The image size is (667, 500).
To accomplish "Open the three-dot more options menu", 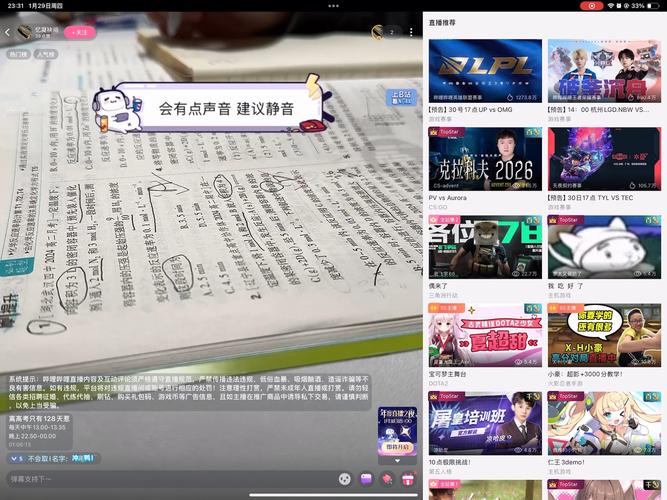I will pos(411,32).
